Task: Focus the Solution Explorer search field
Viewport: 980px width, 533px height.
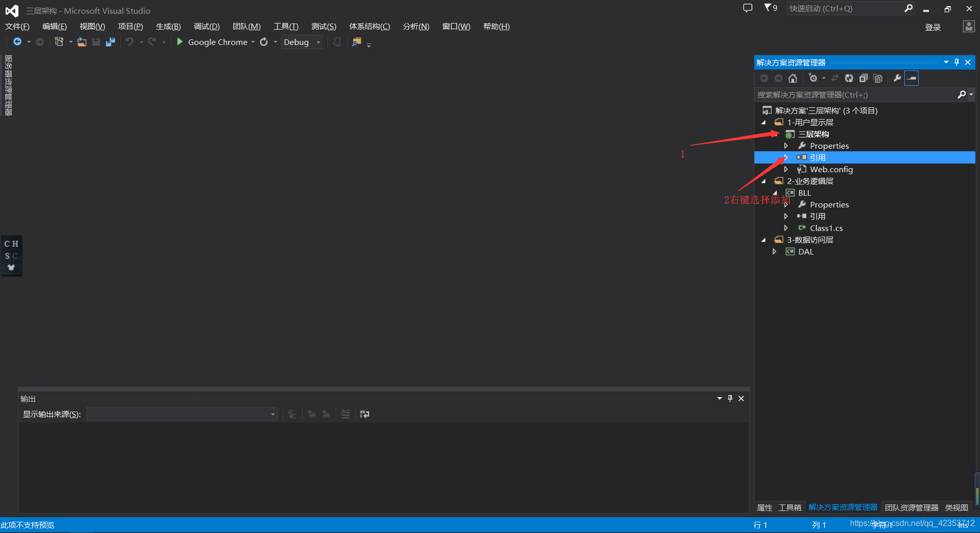Action: coord(855,95)
